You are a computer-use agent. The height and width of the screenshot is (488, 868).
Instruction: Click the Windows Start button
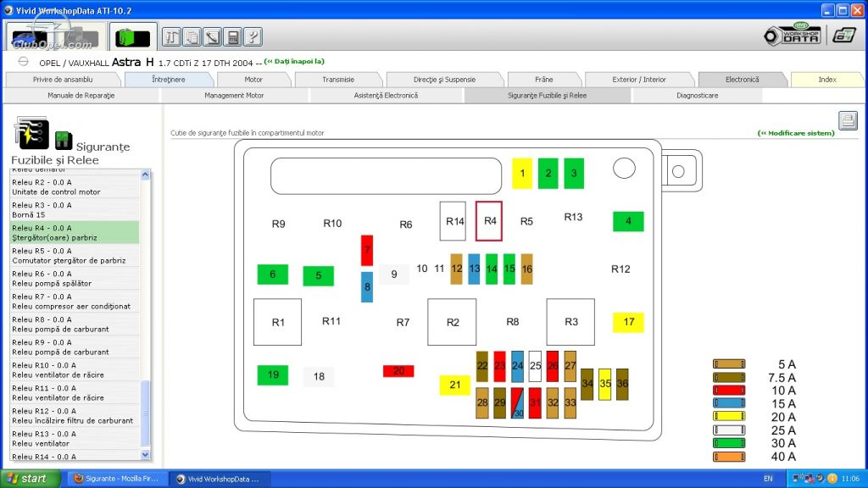click(x=30, y=479)
